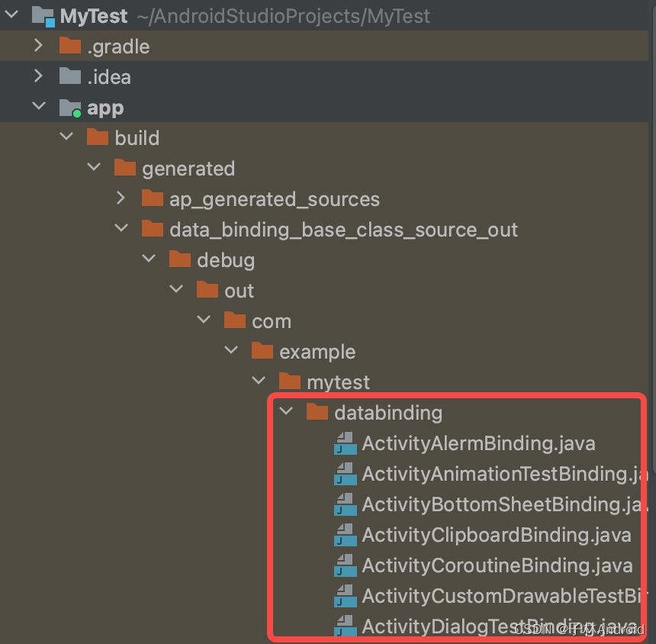Select the mytest package label
Image resolution: width=656 pixels, height=644 pixels.
point(339,382)
